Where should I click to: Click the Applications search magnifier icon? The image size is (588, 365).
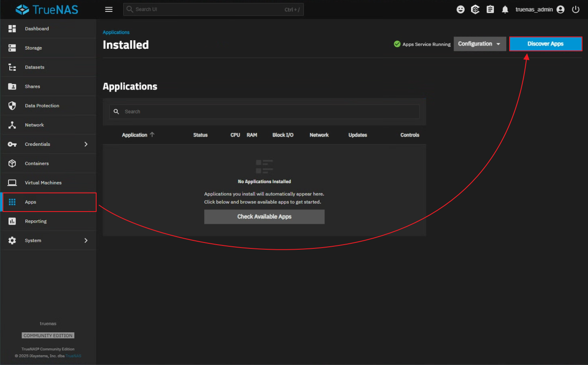[x=116, y=111]
